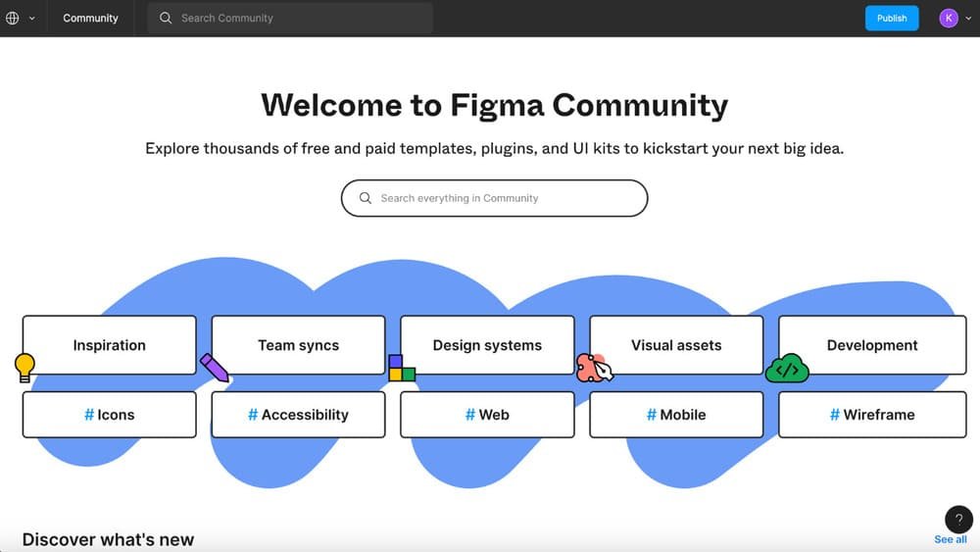Viewport: 980px width, 552px height.
Task: Click the blue Publish button
Action: coord(891,18)
